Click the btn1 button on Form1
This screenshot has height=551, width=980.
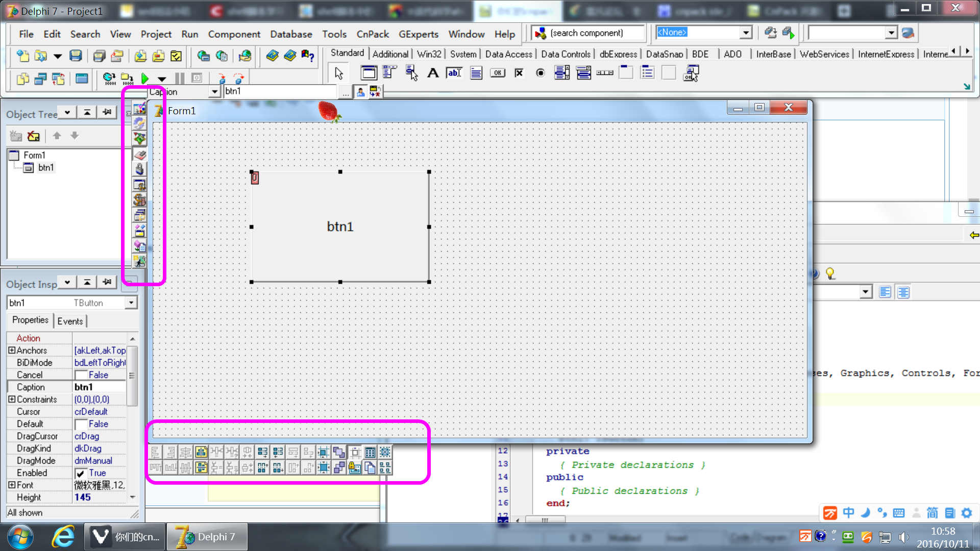340,227
